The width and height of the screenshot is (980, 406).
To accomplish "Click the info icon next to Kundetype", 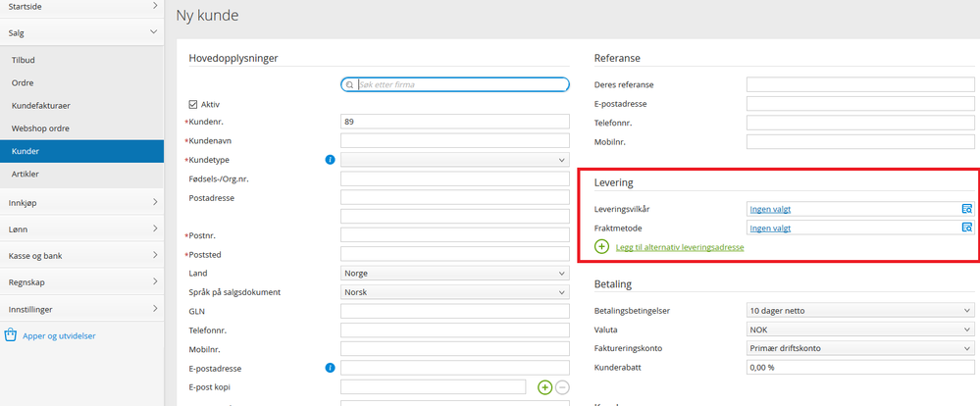I will (x=330, y=159).
